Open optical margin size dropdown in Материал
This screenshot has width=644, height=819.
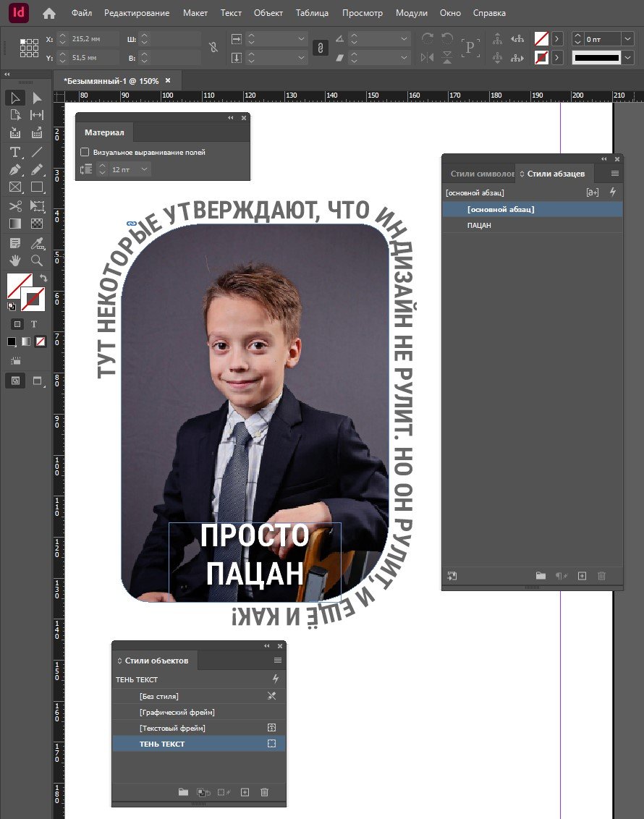tap(144, 169)
